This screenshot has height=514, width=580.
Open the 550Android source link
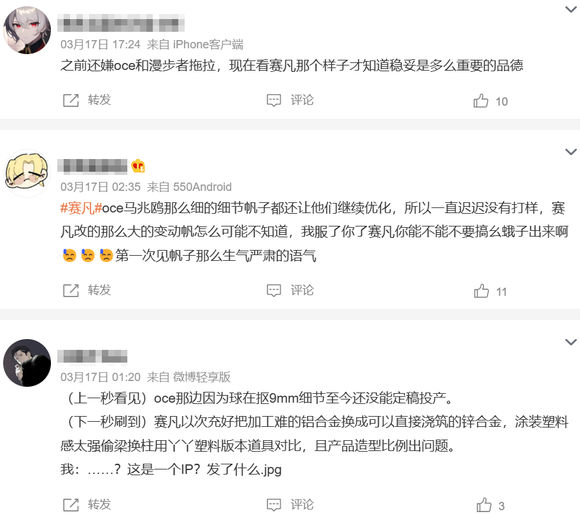point(202,187)
